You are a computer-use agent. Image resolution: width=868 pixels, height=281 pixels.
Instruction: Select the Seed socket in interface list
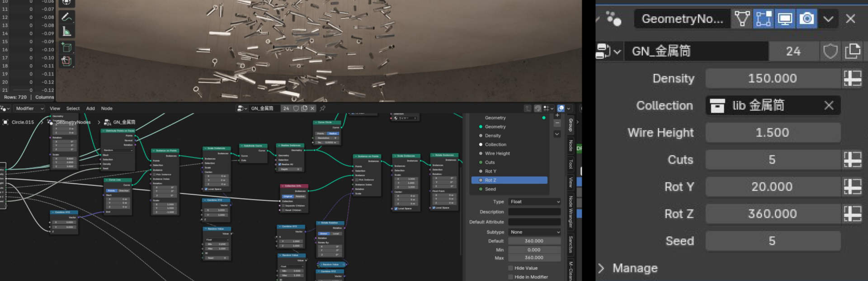coord(491,189)
